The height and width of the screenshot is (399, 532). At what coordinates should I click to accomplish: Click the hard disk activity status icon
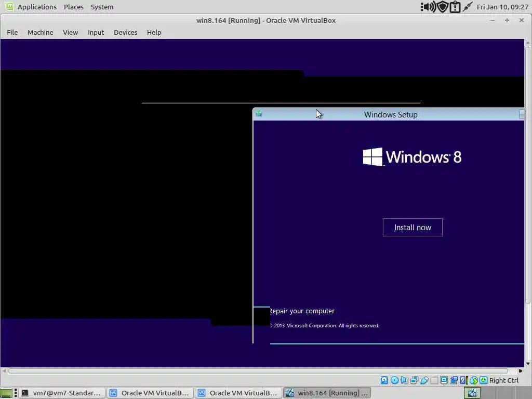[x=384, y=380]
